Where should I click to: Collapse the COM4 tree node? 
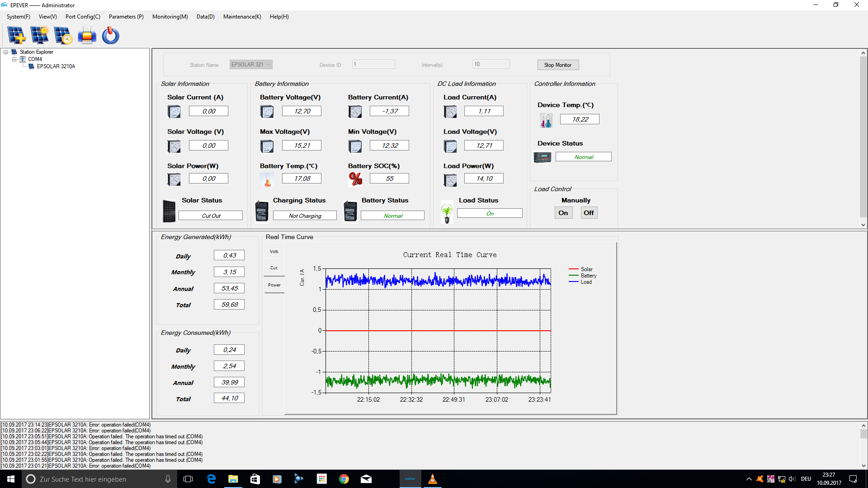tap(14, 59)
